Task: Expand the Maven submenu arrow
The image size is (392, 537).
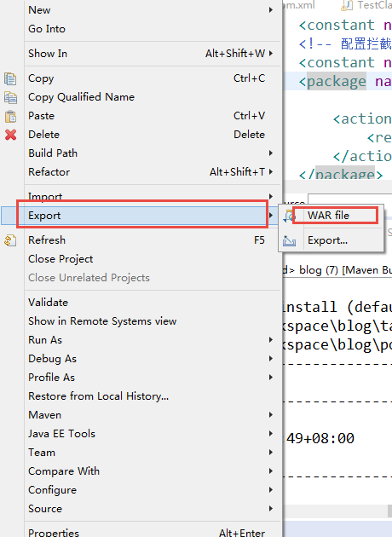Action: pyautogui.click(x=271, y=415)
